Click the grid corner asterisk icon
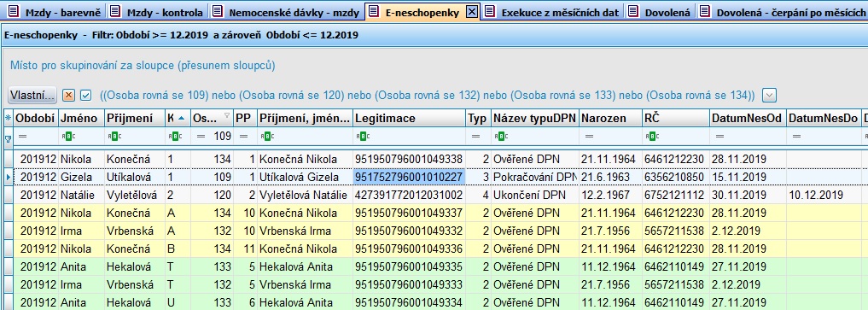Screen dimensions: 868x310 tap(8, 118)
